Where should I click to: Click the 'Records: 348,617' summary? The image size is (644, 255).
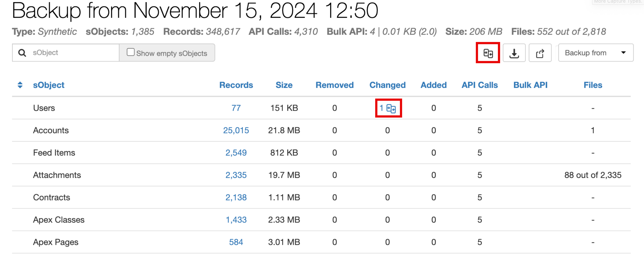click(201, 32)
